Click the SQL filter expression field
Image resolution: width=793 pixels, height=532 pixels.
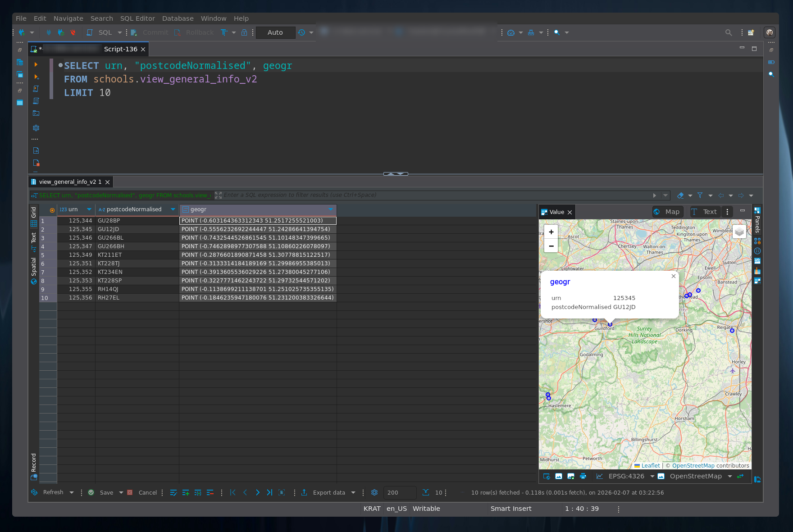[x=433, y=195]
